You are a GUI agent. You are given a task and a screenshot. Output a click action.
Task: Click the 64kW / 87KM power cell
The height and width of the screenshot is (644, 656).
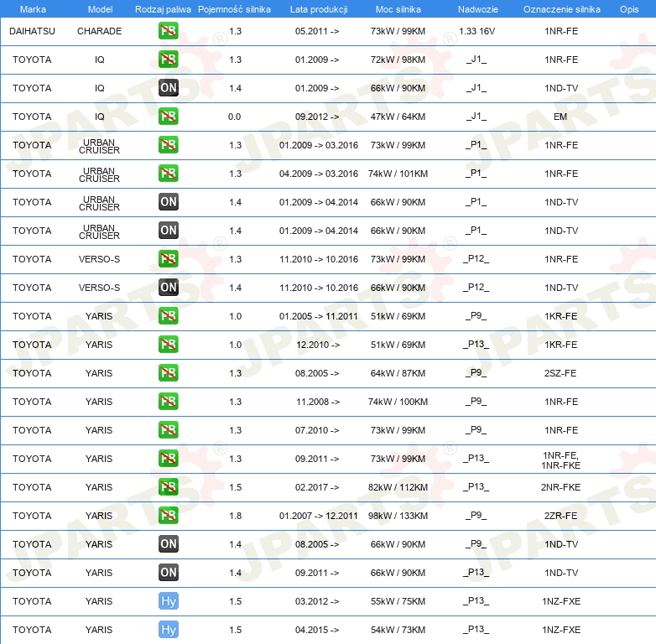(x=398, y=373)
